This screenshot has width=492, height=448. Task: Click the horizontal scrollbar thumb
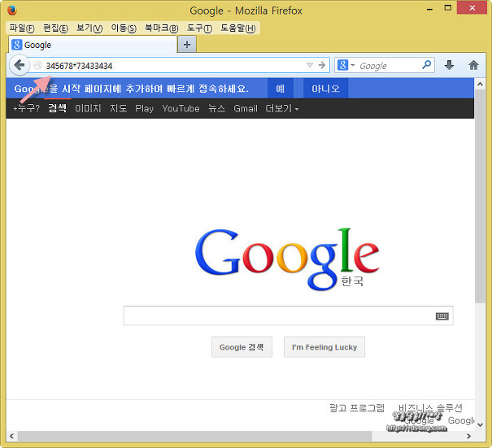coord(194,436)
